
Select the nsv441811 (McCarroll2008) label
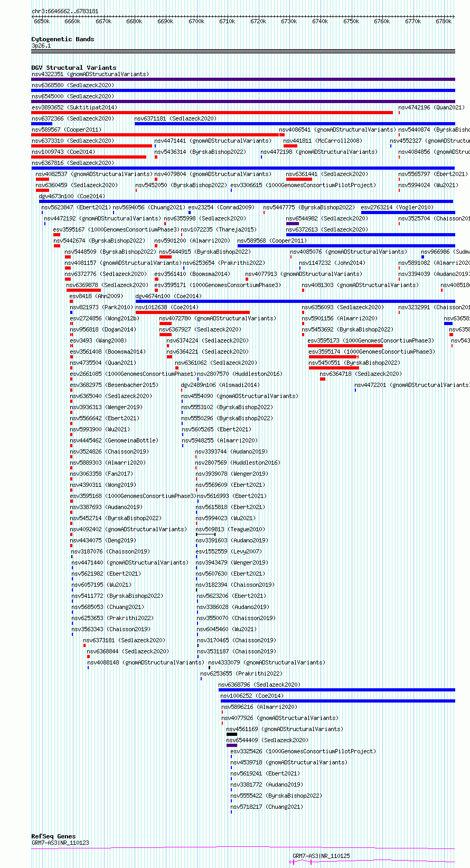tap(323, 141)
